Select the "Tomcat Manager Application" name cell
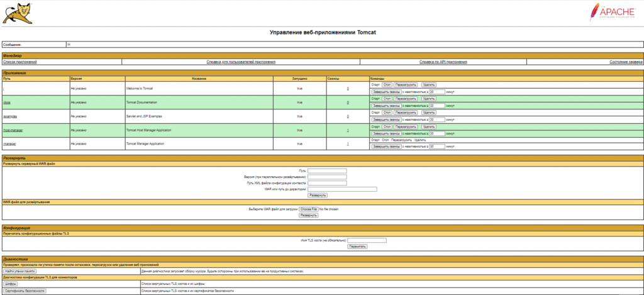This screenshot has height=295, width=644. click(x=199, y=144)
